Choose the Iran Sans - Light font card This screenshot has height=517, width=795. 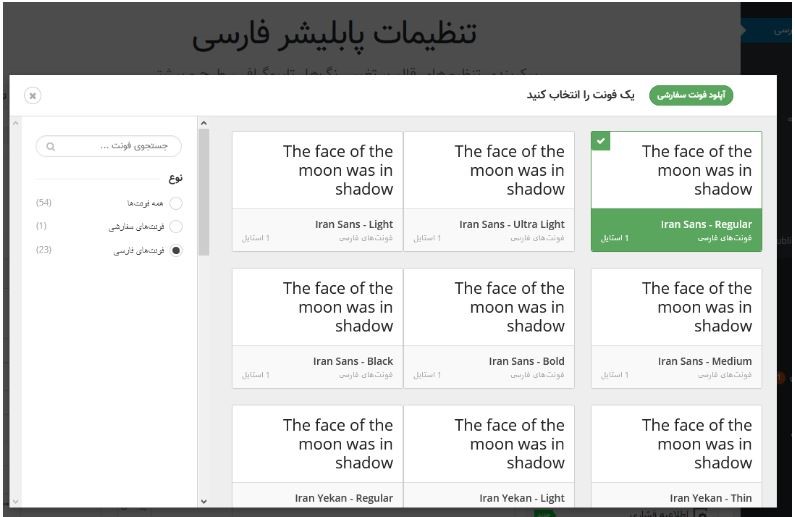point(318,192)
